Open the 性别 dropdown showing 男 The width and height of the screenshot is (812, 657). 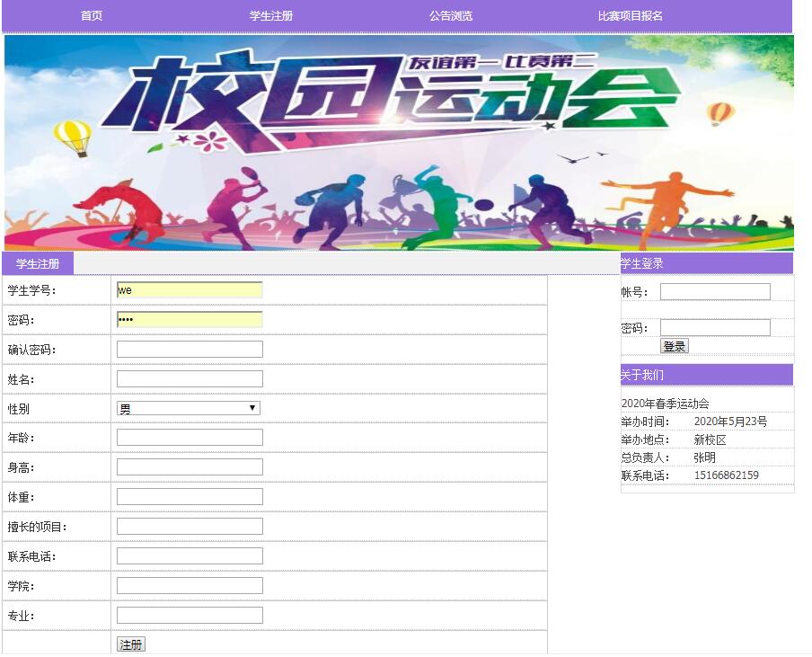(x=189, y=408)
